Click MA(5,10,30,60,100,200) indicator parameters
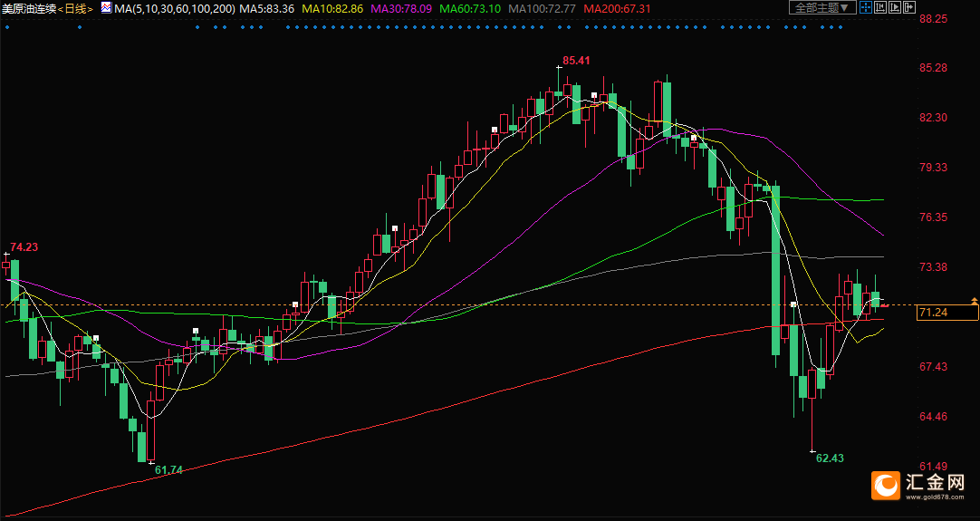The image size is (980, 521). pos(175,9)
